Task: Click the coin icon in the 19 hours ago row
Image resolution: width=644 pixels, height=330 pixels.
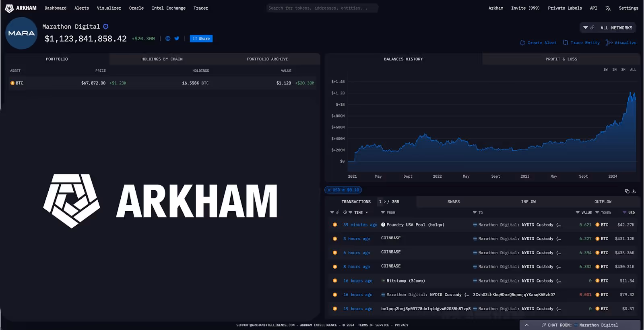Action: click(335, 309)
